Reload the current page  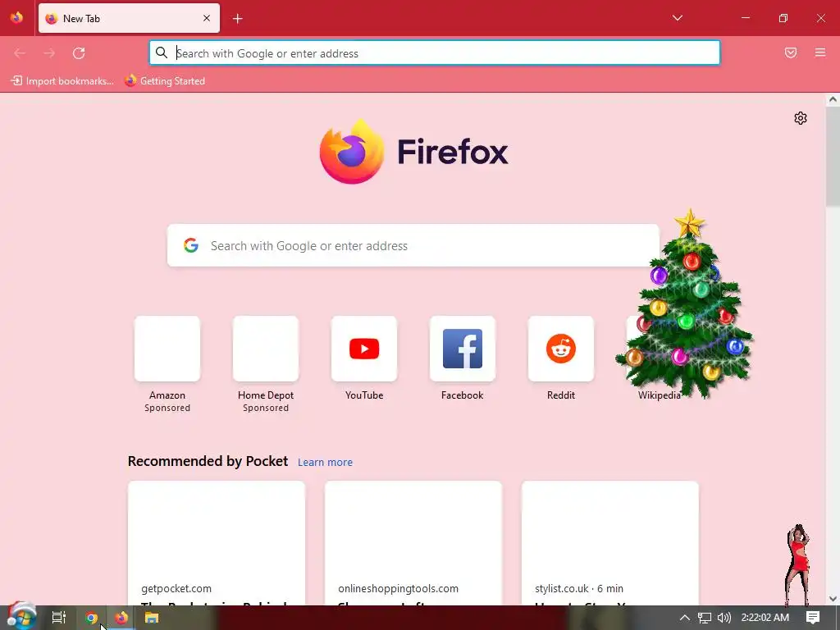(79, 53)
